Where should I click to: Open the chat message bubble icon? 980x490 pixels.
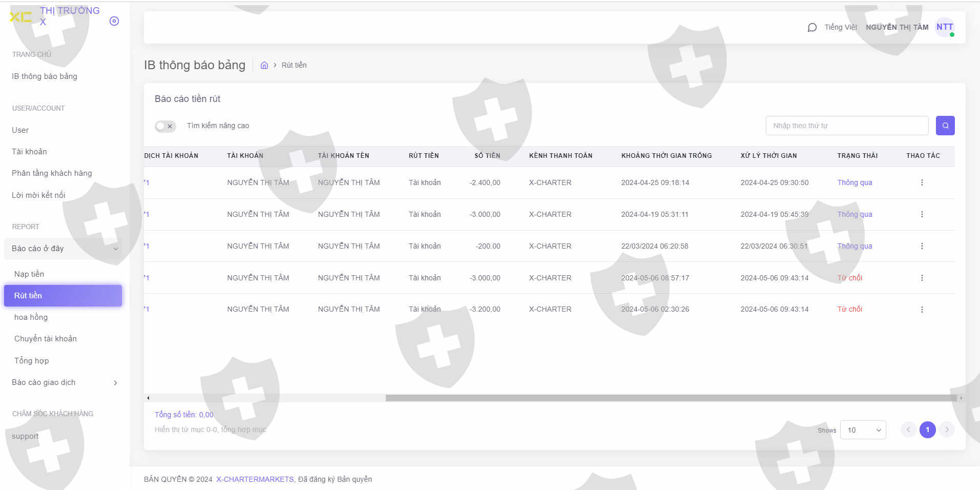click(x=812, y=28)
